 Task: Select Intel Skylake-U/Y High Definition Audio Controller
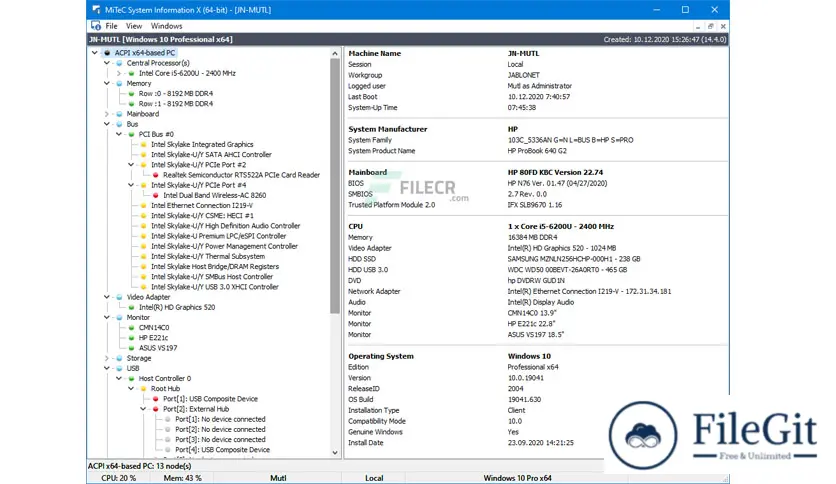[x=226, y=226]
